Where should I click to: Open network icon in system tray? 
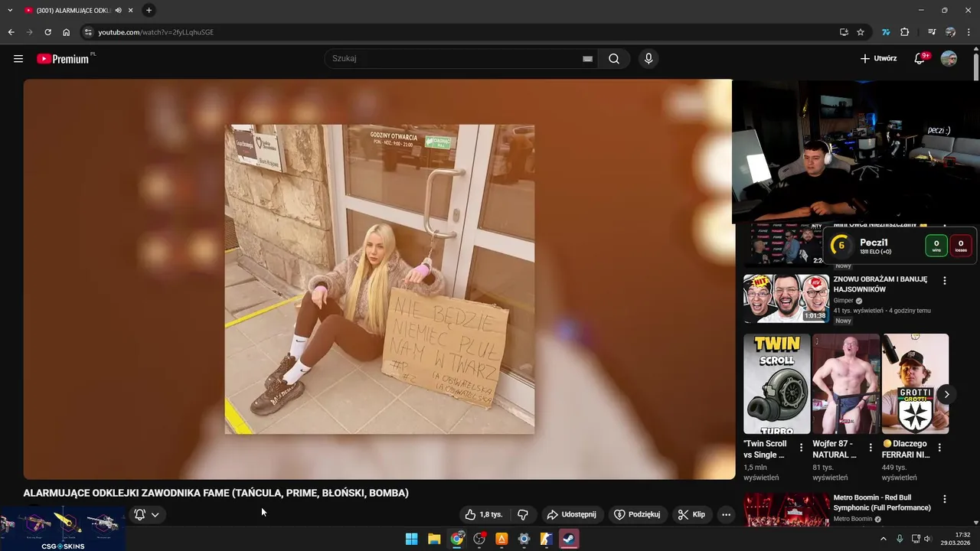coord(914,539)
